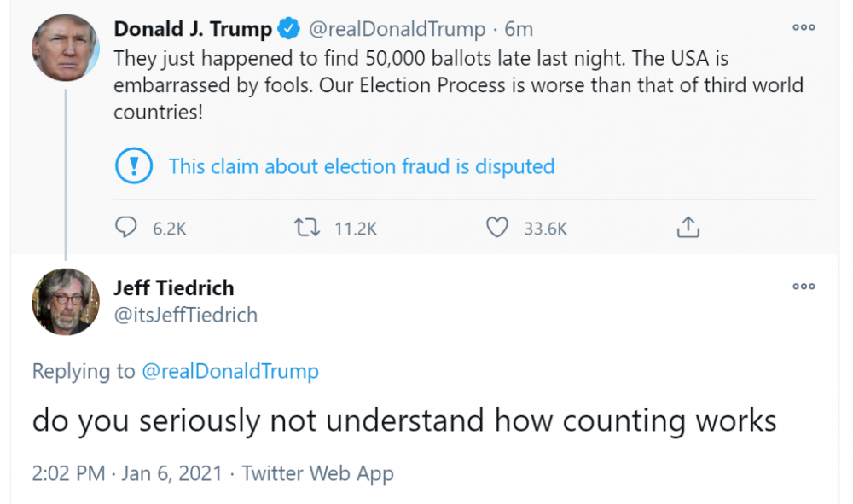Open the share icon on the tweet

(x=688, y=227)
